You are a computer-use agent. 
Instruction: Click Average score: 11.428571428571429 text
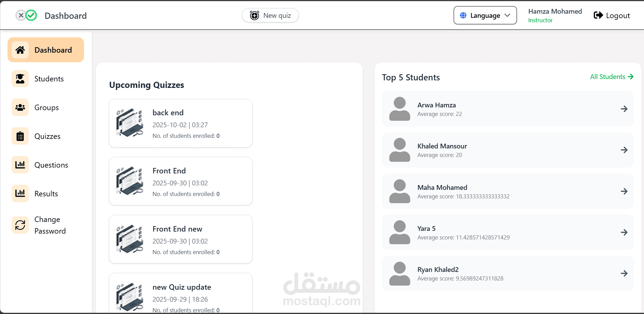pos(464,237)
